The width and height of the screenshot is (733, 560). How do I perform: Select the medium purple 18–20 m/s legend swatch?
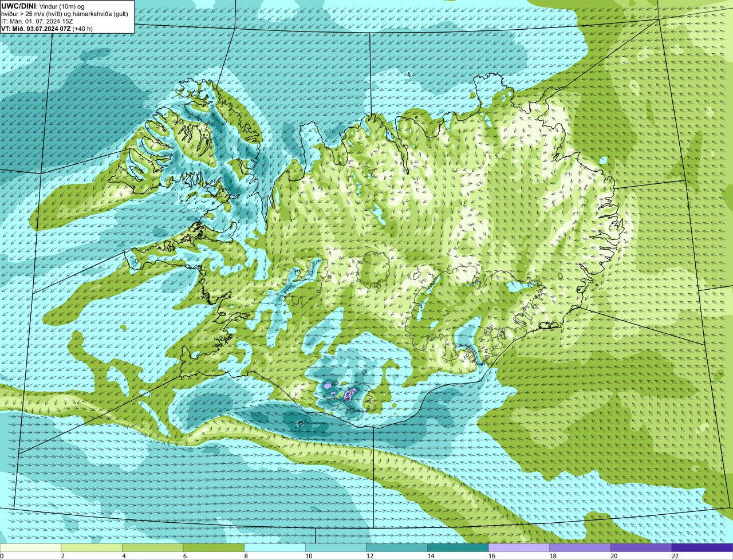[x=580, y=548]
